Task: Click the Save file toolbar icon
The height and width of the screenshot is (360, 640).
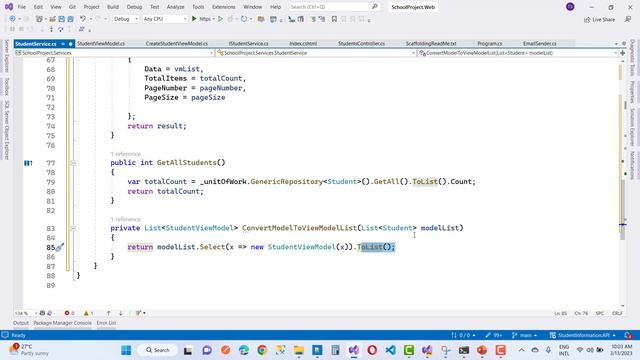Action: pyautogui.click(x=61, y=19)
